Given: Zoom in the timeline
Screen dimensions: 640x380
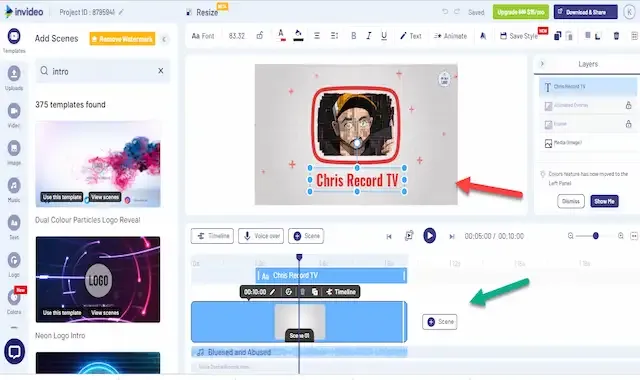Looking at the screenshot, I should tap(620, 236).
